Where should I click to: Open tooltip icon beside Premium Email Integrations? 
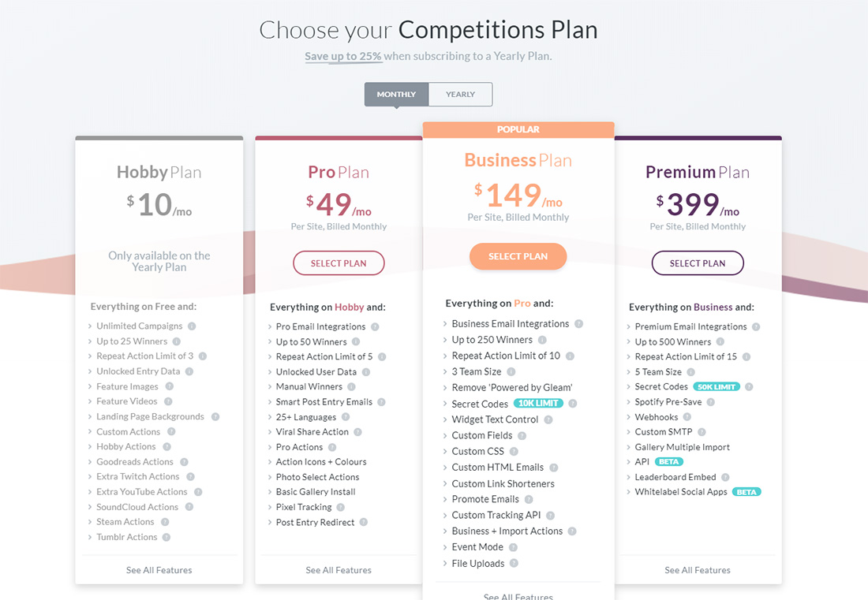click(x=756, y=327)
